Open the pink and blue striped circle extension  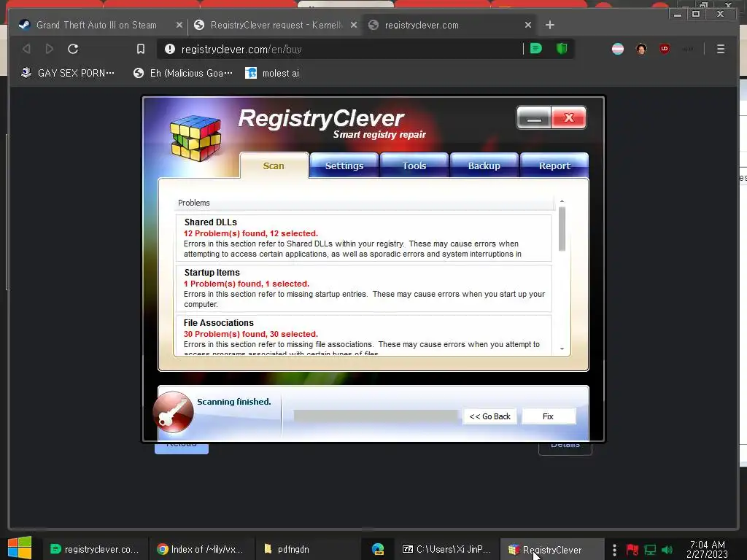pos(618,49)
